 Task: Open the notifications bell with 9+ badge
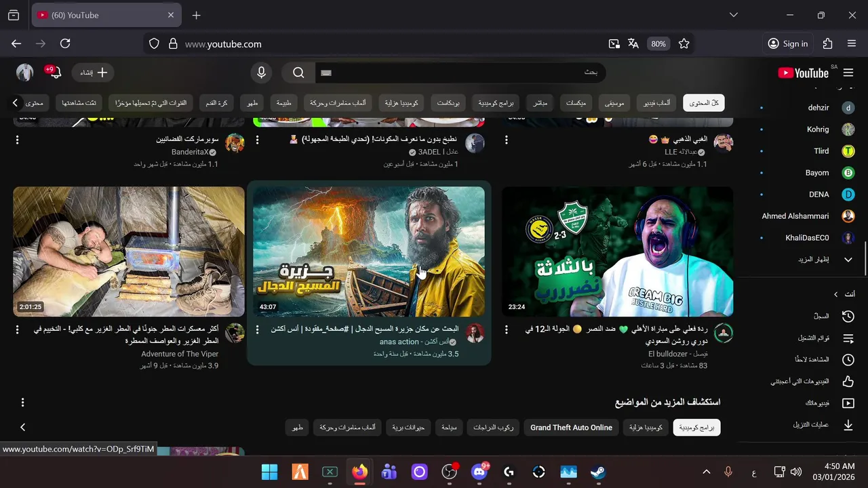[54, 73]
